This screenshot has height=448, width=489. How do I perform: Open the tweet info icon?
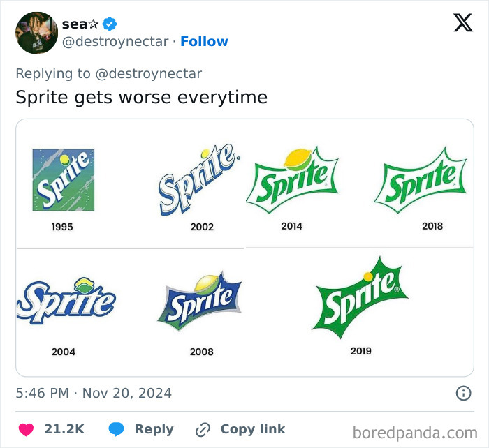[463, 394]
